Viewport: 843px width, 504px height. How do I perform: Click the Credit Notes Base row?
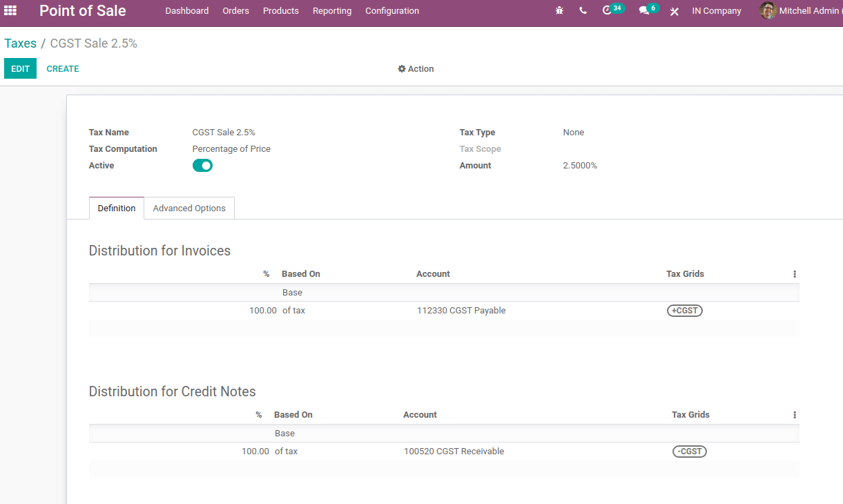pos(444,434)
